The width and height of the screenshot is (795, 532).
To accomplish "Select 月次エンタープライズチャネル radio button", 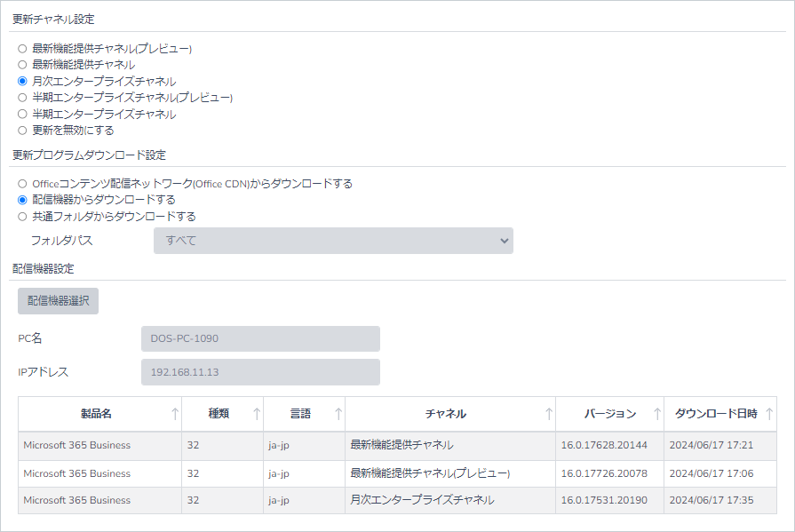I will pyautogui.click(x=22, y=81).
